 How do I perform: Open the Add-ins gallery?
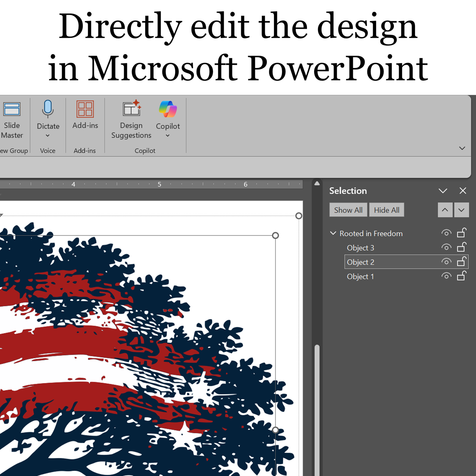pos(85,115)
